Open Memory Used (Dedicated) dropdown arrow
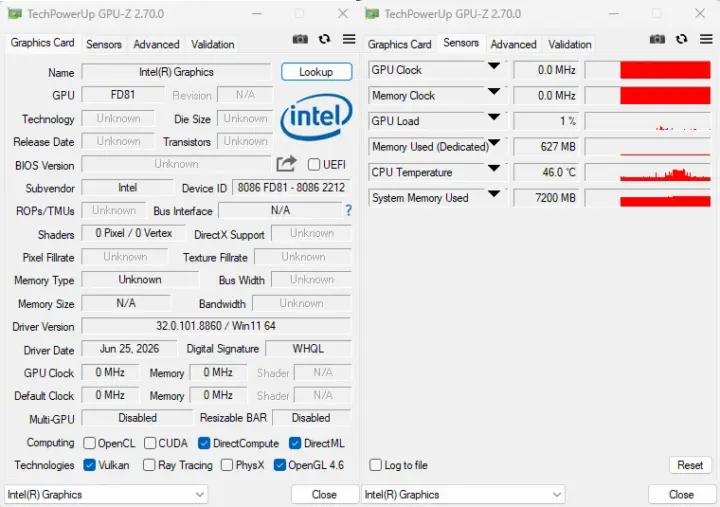720x507 pixels. click(x=494, y=143)
